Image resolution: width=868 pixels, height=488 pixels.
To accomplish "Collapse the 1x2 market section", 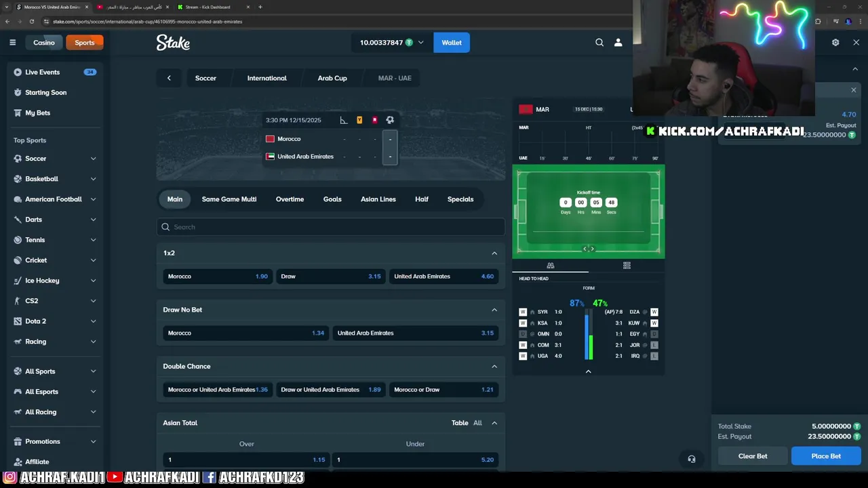I will click(x=494, y=253).
